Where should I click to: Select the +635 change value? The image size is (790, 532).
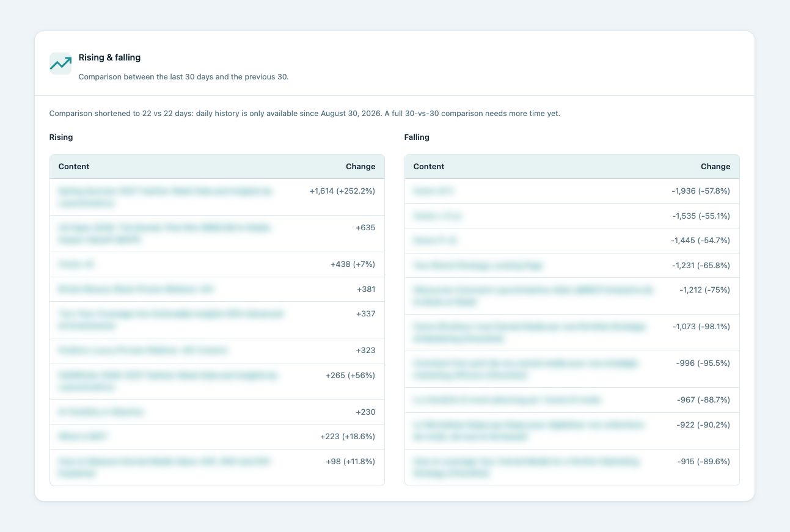tap(365, 228)
